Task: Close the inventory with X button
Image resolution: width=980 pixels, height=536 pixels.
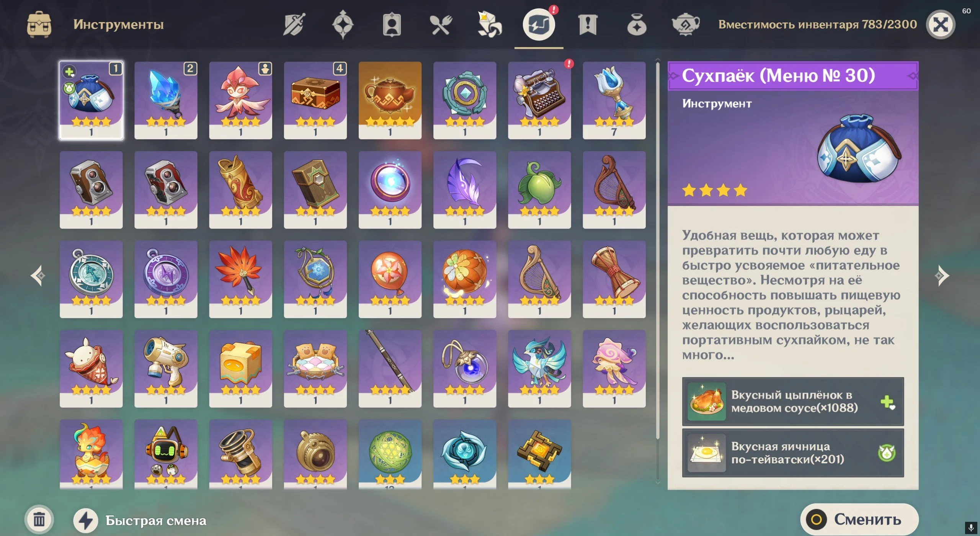Action: point(941,25)
